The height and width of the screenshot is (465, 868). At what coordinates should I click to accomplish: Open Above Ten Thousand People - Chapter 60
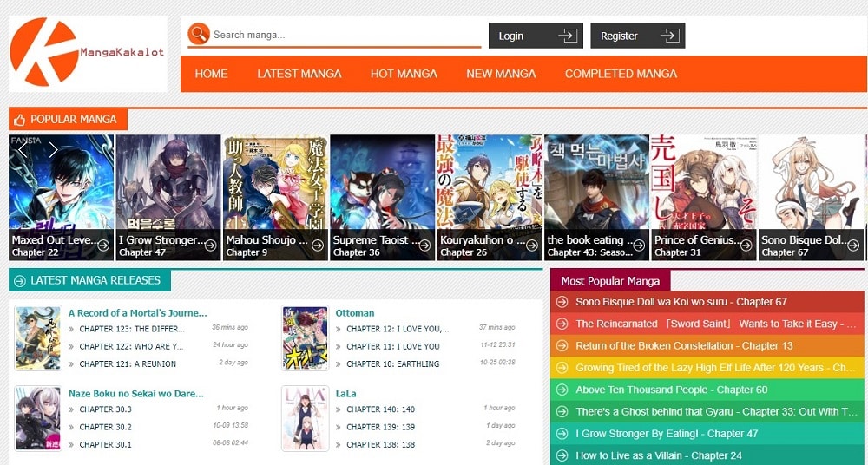click(x=672, y=390)
